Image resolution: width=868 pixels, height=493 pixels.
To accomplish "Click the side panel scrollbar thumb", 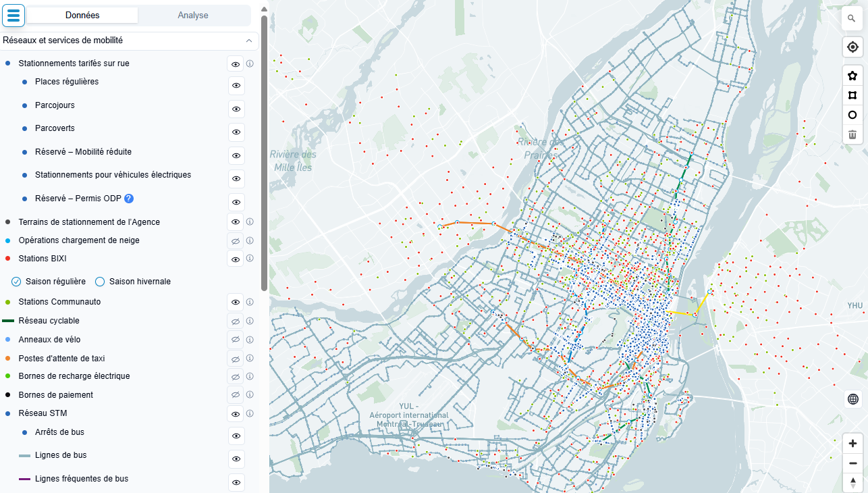I will [265, 153].
